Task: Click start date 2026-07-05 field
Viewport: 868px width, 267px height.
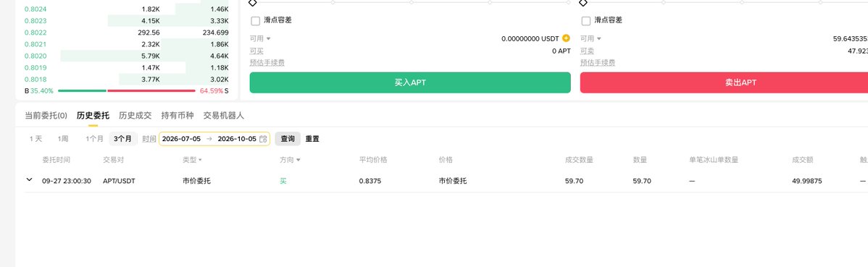Action: (182, 139)
